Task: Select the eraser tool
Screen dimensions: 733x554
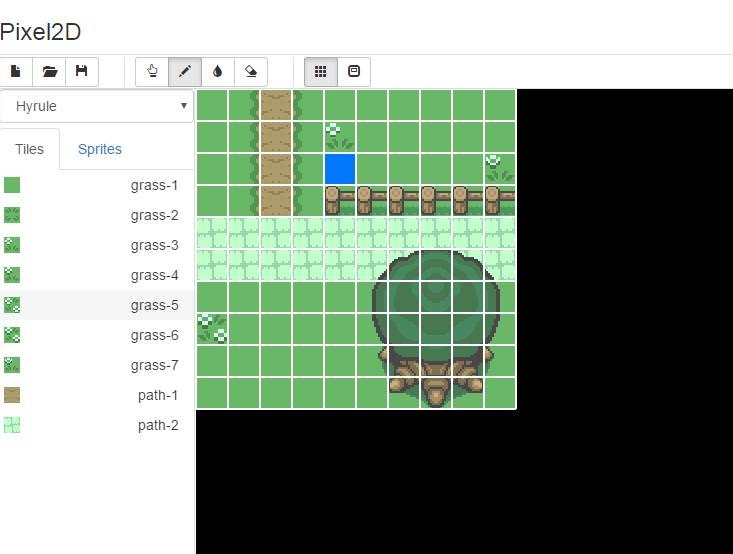Action: click(x=251, y=72)
